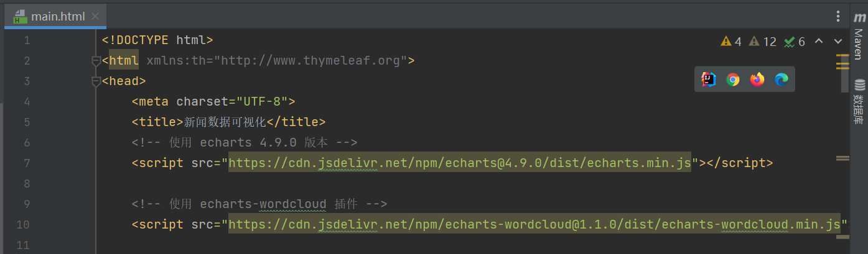Click the echarts-wordcloud.min.js CDN URL
Image resolution: width=868 pixels, height=254 pixels.
(535, 224)
